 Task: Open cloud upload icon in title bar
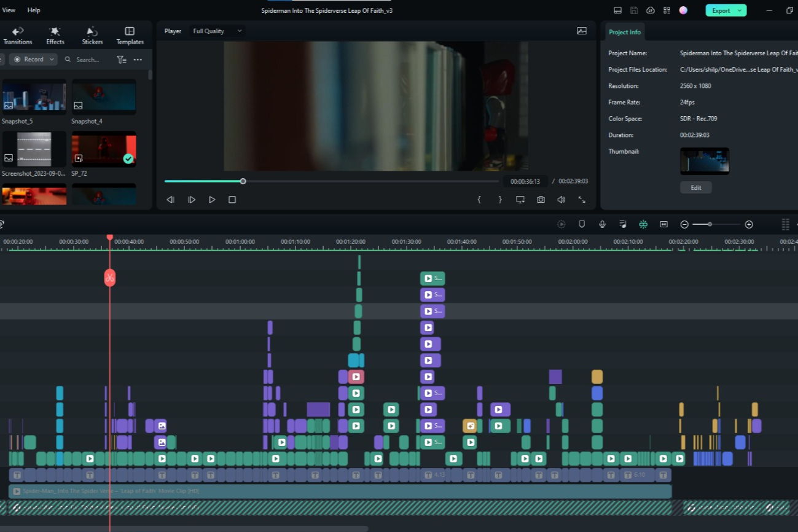(x=651, y=10)
